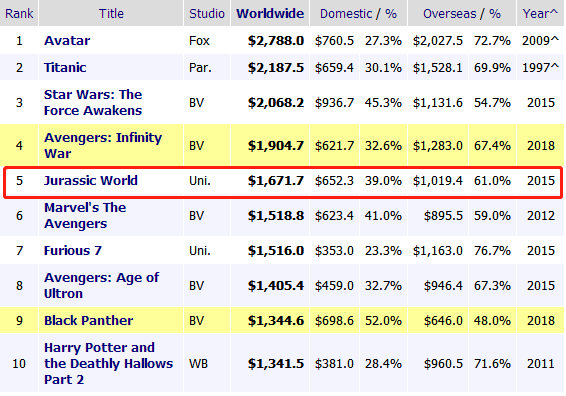Sort by Worldwide gross column header

[x=270, y=13]
